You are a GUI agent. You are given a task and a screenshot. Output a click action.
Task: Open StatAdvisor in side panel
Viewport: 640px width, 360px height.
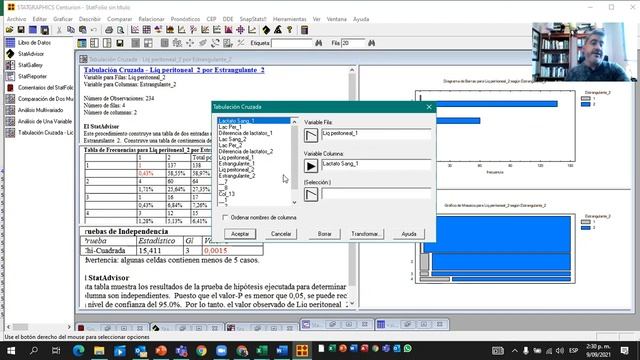pos(31,54)
